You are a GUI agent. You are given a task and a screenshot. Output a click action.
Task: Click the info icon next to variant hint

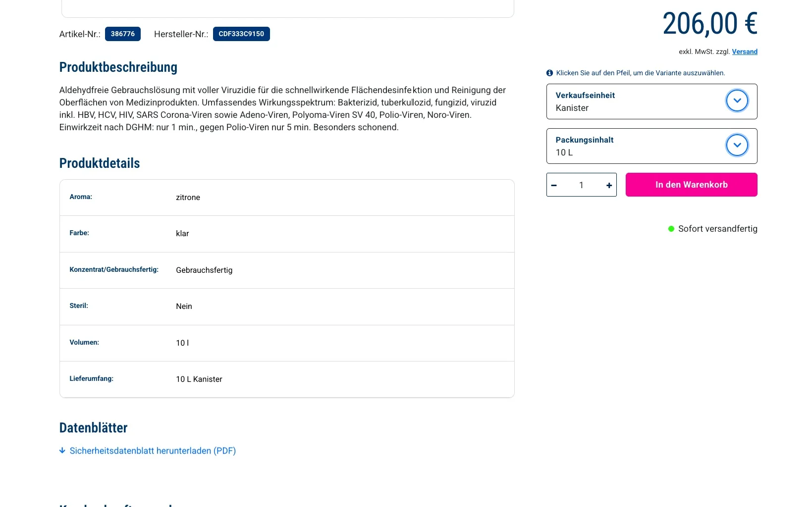point(549,73)
